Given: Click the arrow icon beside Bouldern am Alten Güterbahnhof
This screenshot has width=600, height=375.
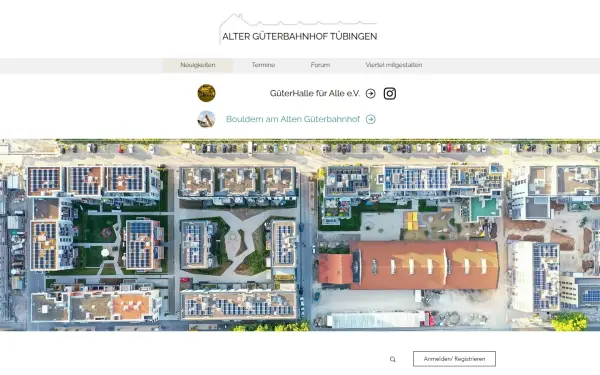Looking at the screenshot, I should pos(370,119).
